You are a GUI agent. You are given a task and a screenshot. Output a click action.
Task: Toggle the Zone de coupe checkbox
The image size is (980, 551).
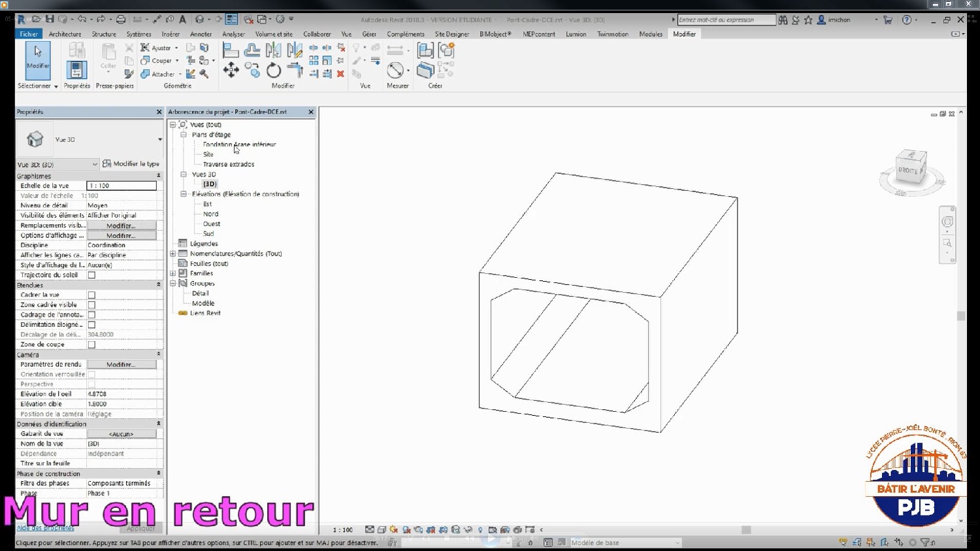(91, 345)
